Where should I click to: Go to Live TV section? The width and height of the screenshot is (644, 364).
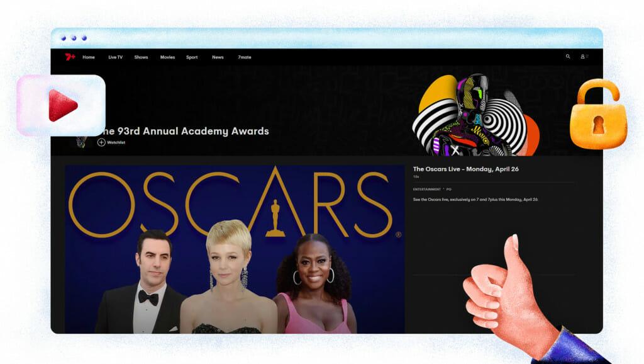click(116, 57)
